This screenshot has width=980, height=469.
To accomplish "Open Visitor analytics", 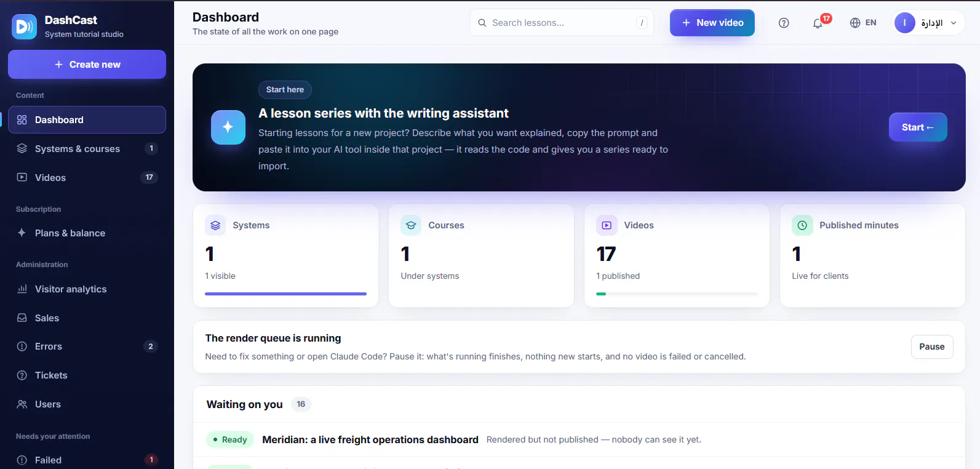I will [87, 289].
